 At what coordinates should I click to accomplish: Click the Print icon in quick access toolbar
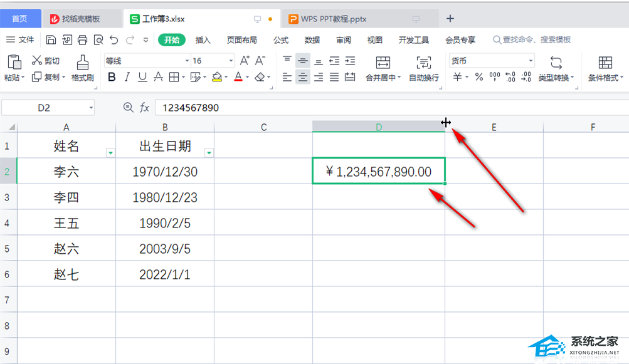pyautogui.click(x=82, y=40)
